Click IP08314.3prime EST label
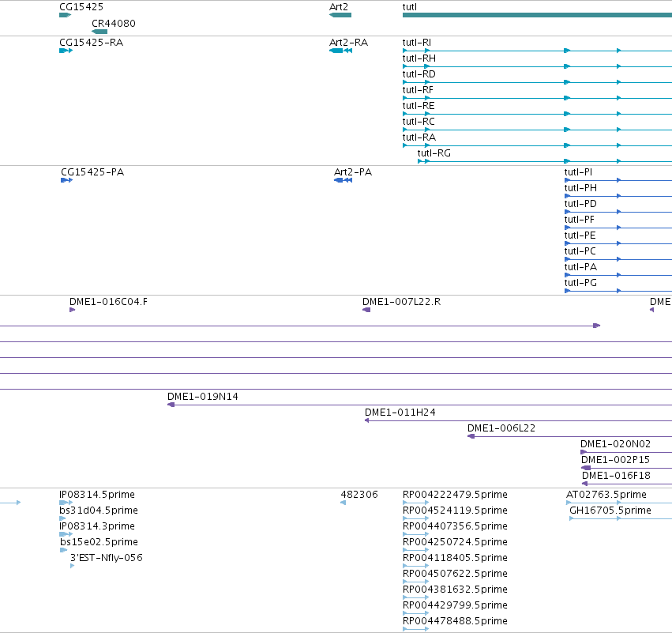 coord(97,527)
